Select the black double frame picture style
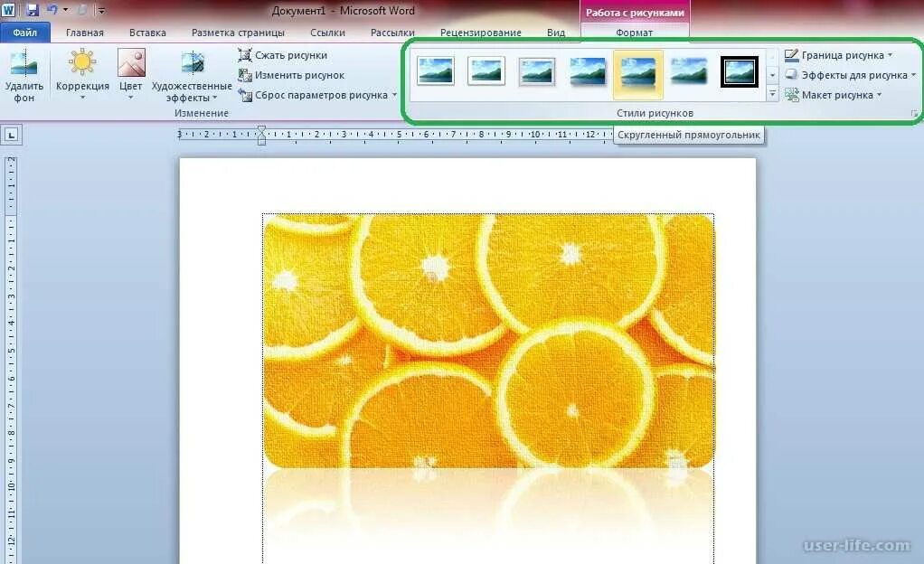 point(740,72)
